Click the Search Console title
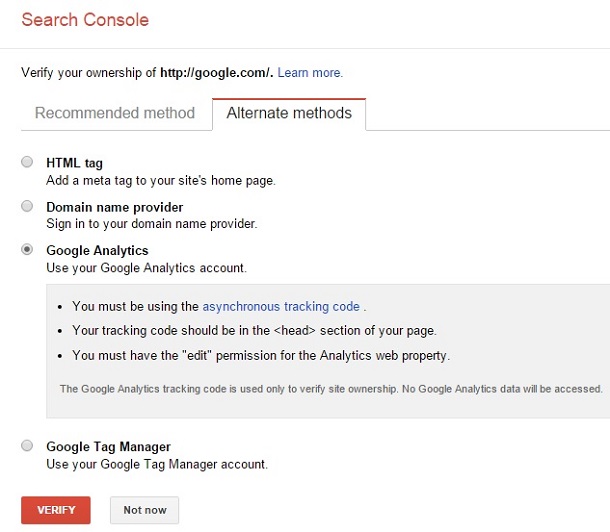Image resolution: width=610 pixels, height=532 pixels. click(x=85, y=20)
